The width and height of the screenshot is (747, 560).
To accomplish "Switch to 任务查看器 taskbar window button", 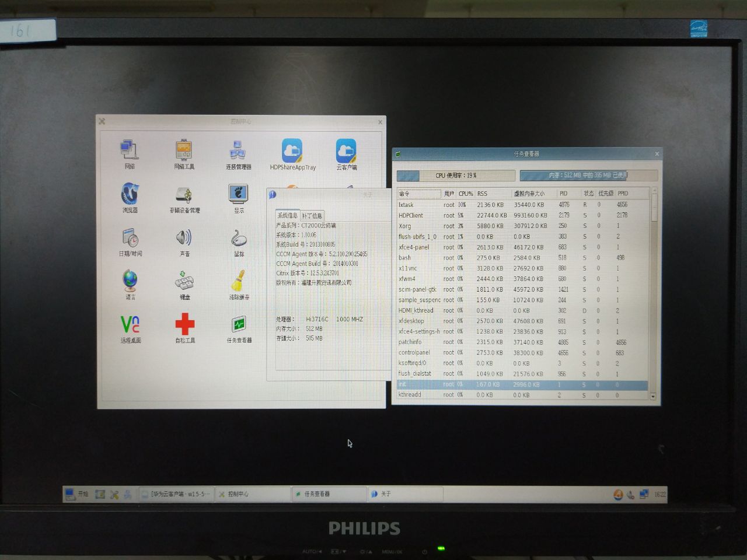I will click(x=328, y=494).
